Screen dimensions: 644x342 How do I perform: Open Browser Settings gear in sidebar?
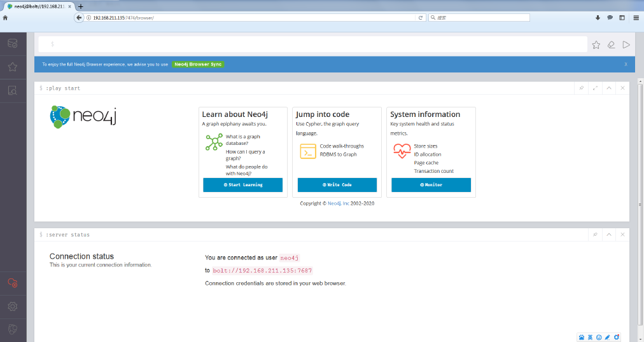(x=13, y=306)
